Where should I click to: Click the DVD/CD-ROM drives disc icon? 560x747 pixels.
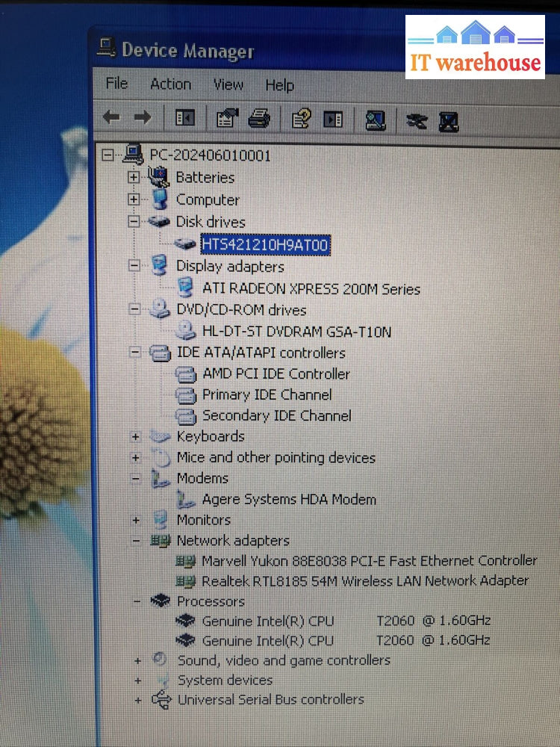pyautogui.click(x=160, y=309)
